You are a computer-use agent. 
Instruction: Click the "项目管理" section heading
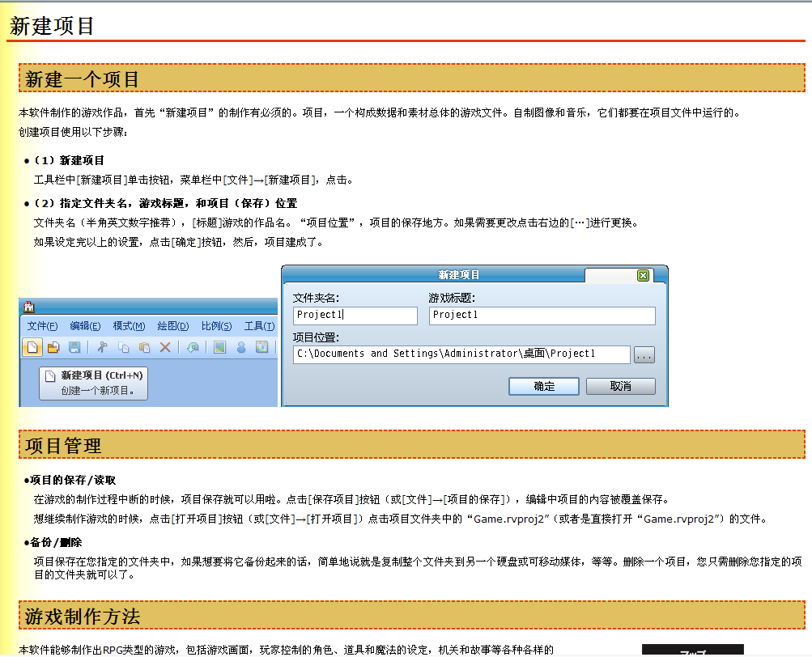pos(63,447)
